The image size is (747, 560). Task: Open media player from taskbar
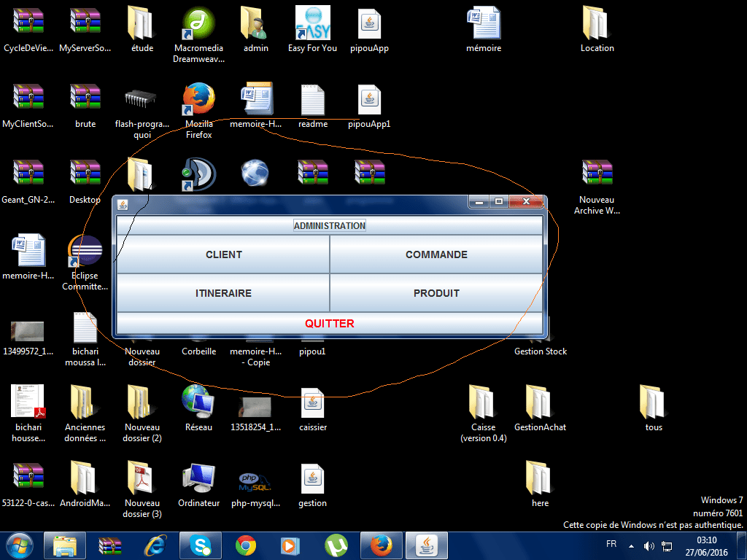coord(291,545)
